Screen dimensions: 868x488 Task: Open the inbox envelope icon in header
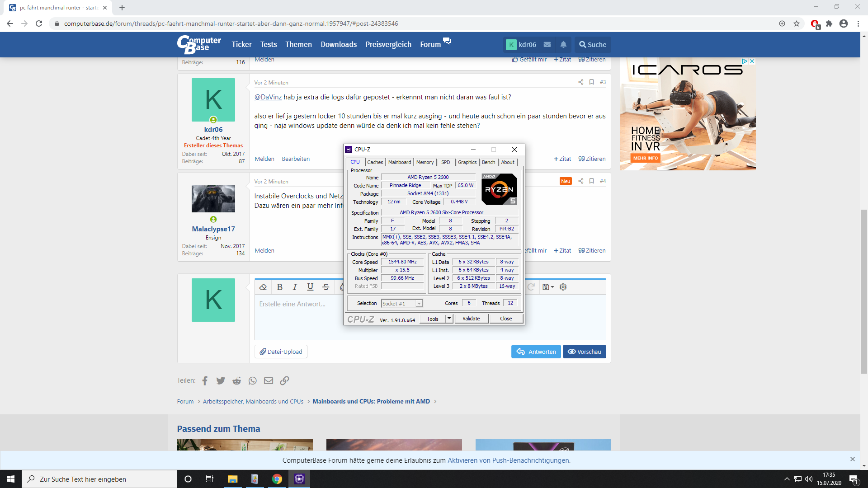tap(547, 45)
